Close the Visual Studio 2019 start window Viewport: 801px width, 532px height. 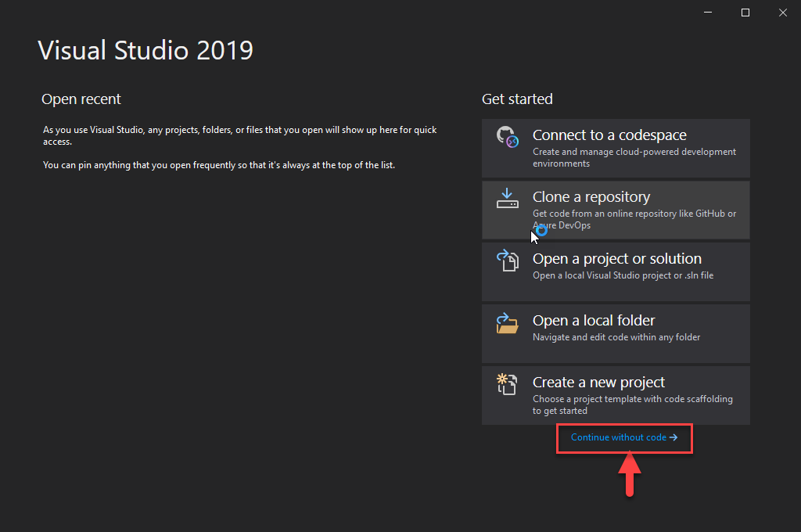point(783,13)
